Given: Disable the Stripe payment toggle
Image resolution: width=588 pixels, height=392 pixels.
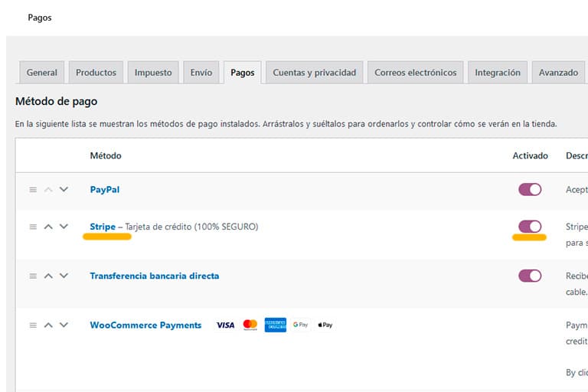Looking at the screenshot, I should point(530,227).
